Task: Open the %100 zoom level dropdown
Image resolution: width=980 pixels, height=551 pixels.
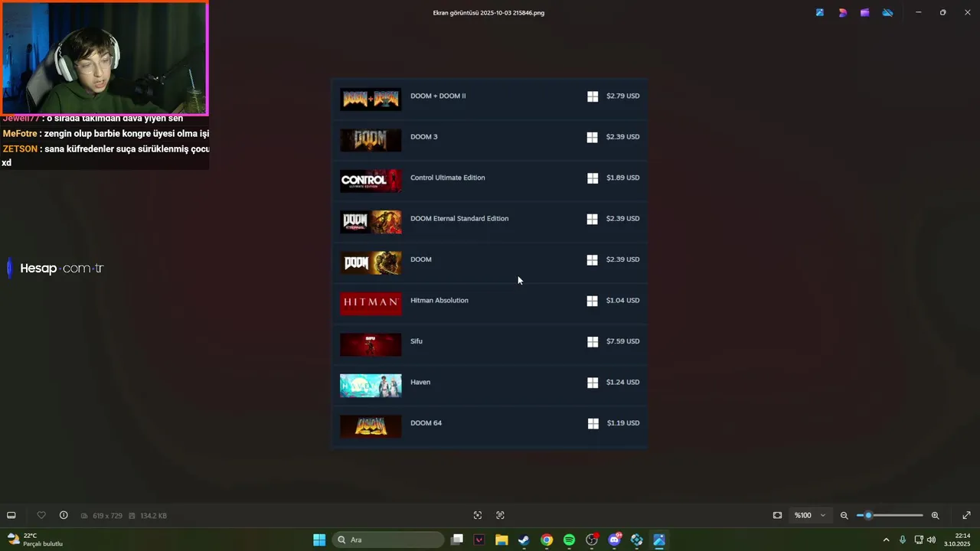Action: pos(810,515)
